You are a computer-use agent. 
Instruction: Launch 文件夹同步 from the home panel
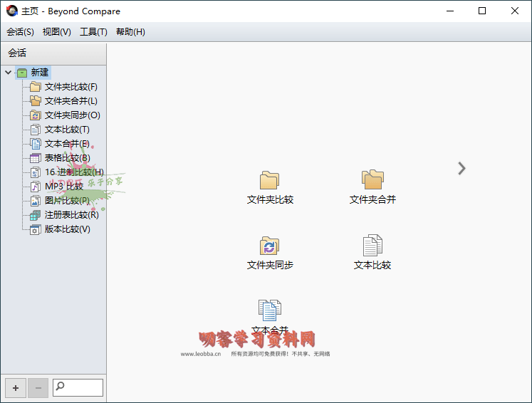point(269,246)
